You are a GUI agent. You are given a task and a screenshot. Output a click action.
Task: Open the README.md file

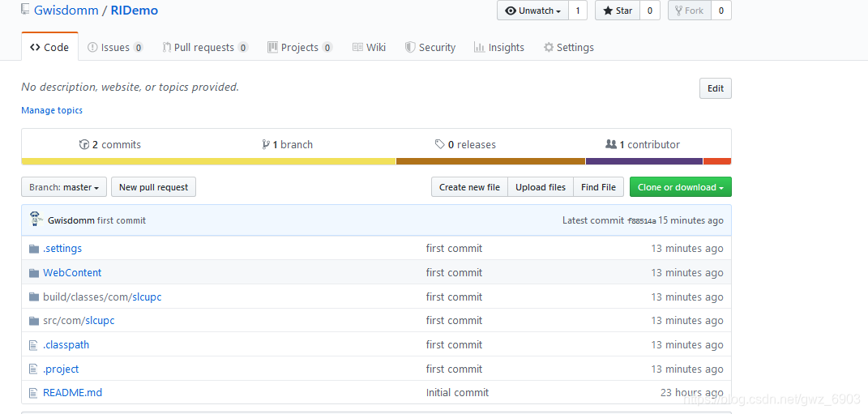tap(72, 393)
